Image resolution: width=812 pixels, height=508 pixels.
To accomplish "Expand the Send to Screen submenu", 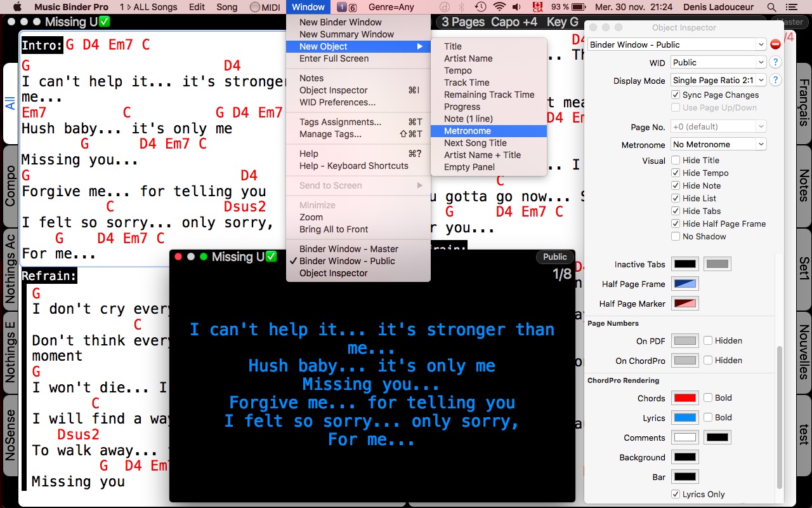I will pyautogui.click(x=358, y=185).
